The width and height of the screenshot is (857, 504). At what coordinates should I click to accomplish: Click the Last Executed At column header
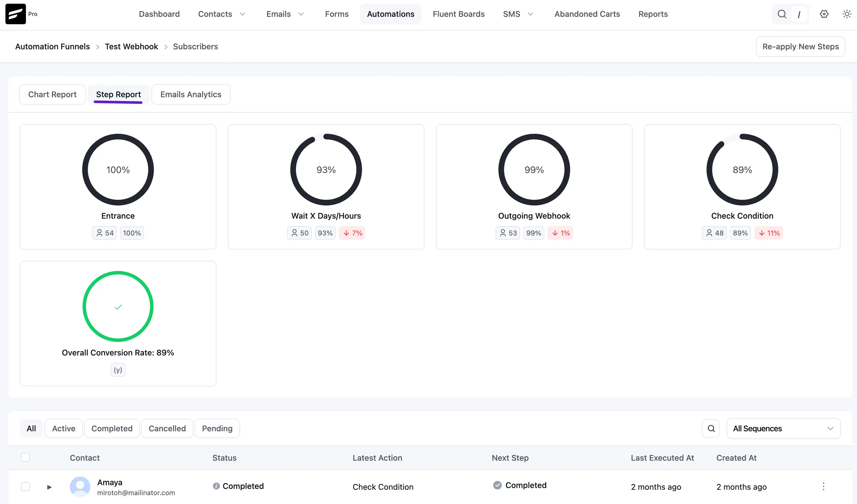(662, 458)
